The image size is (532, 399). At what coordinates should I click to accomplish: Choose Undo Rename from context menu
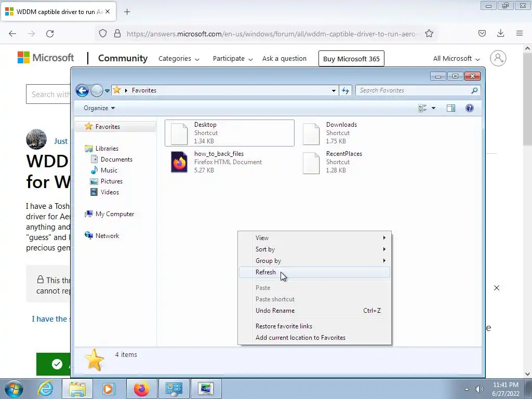tap(314, 311)
